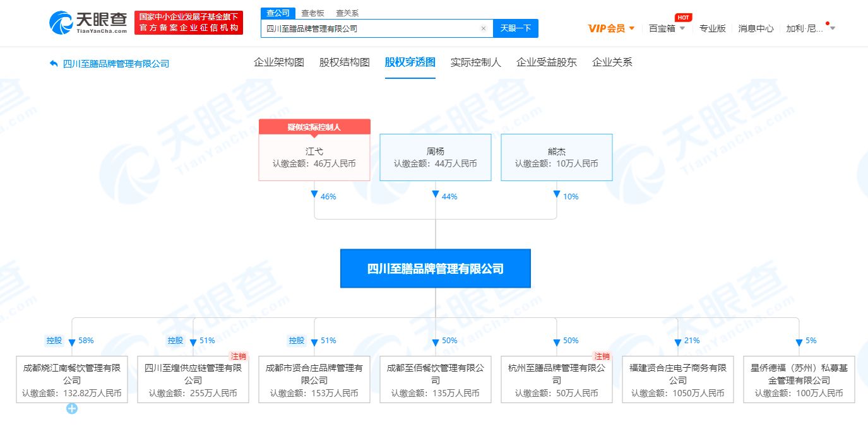Select the 查关系 search mode

tap(347, 13)
